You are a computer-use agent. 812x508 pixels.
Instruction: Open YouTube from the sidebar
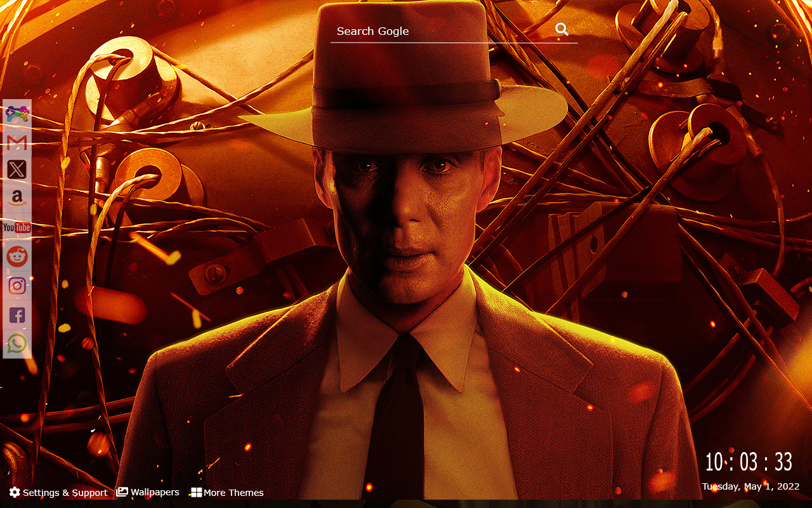(x=16, y=227)
